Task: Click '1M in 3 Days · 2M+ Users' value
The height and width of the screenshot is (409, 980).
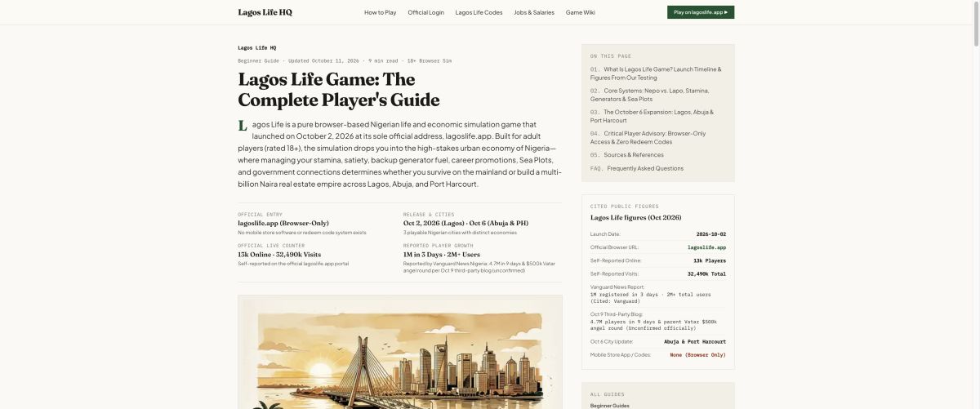Action: click(442, 254)
